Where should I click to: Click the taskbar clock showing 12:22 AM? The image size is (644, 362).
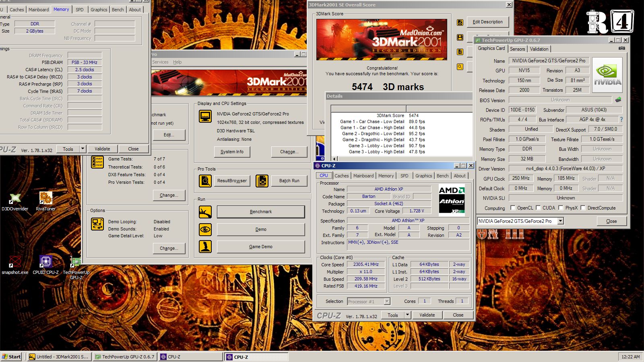(630, 357)
